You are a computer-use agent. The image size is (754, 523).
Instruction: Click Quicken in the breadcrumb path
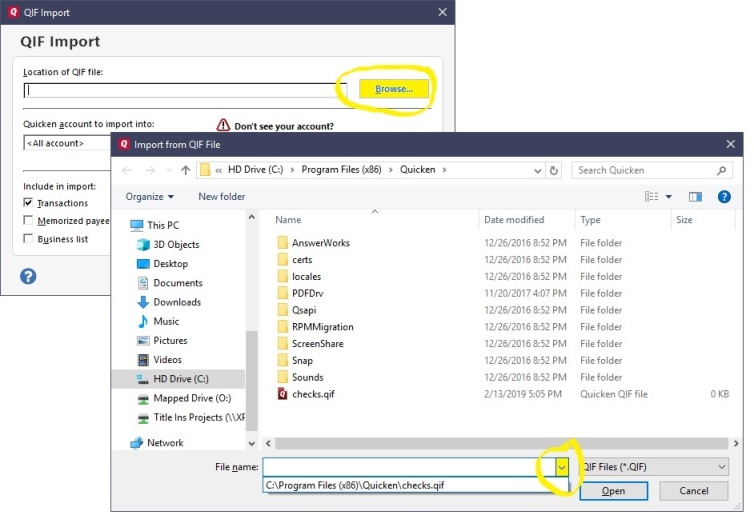pos(417,170)
